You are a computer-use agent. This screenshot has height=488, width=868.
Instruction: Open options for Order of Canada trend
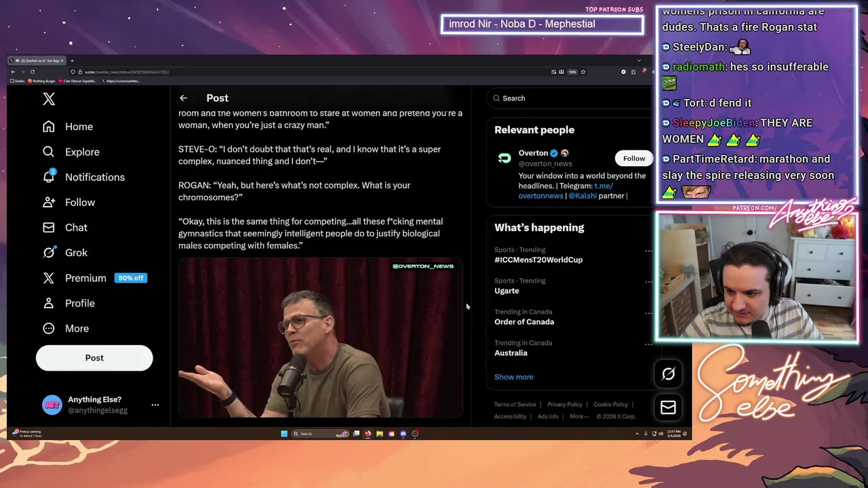648,314
